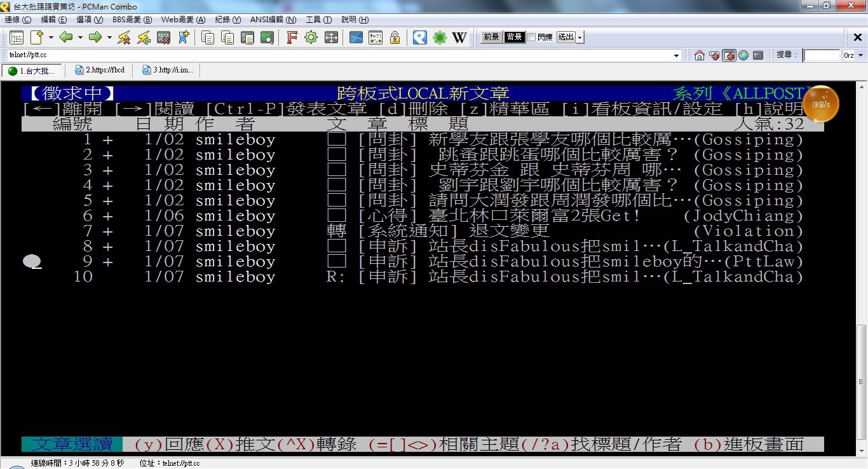Open the 工具 menu

pos(319,20)
